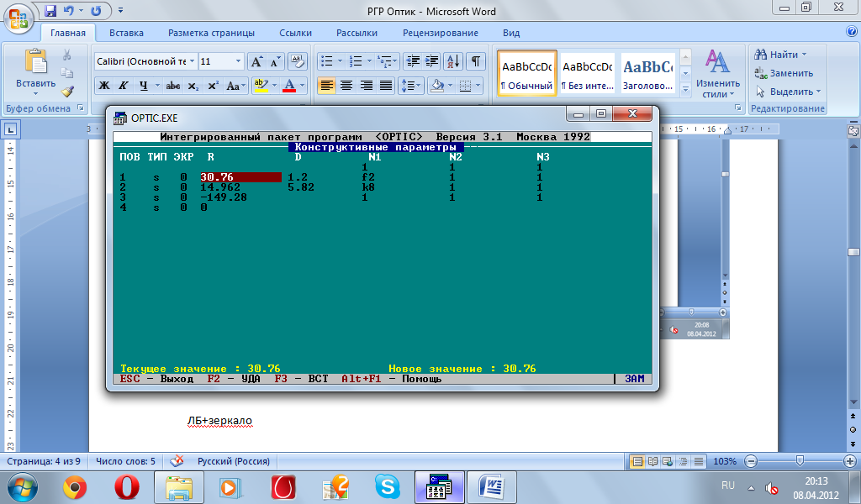
Task: Toggle superscript formatting
Action: [x=213, y=86]
